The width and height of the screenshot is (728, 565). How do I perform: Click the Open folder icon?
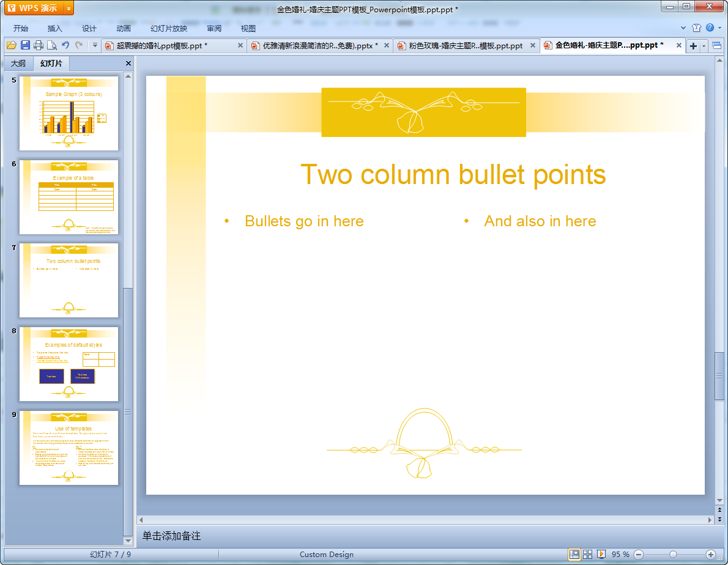click(x=11, y=45)
